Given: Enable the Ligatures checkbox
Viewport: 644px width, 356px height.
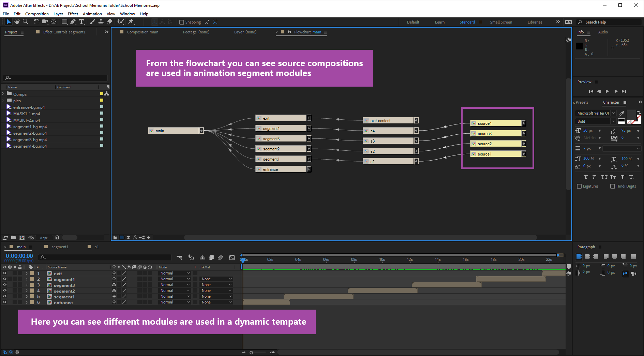Looking at the screenshot, I should pos(579,186).
